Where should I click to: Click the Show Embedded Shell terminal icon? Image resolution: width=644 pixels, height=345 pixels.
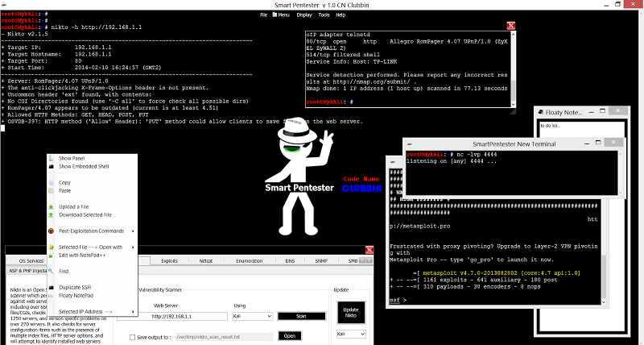point(51,167)
